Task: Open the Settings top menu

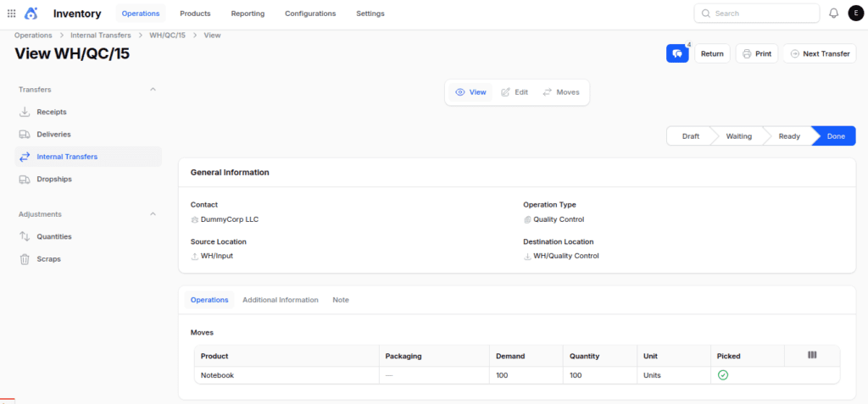Action: (x=370, y=14)
